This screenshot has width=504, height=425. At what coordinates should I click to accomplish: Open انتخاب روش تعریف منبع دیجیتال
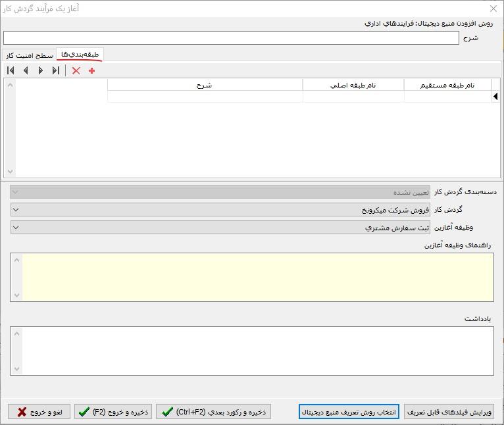tap(349, 412)
